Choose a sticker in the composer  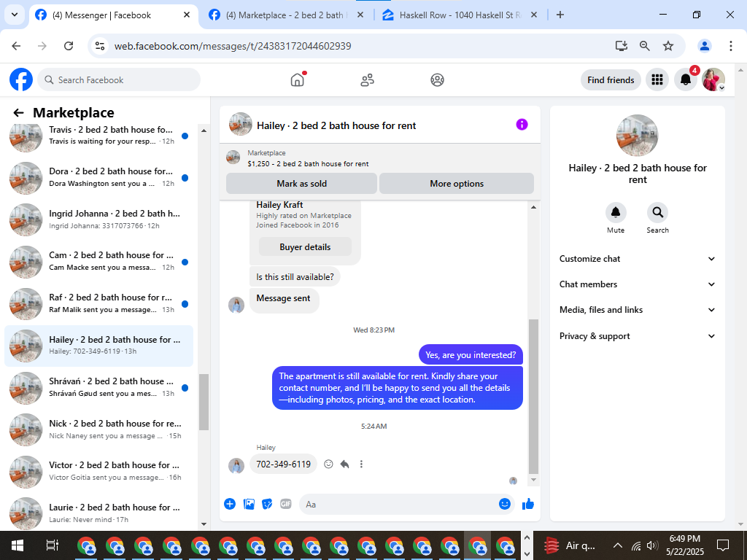(267, 504)
